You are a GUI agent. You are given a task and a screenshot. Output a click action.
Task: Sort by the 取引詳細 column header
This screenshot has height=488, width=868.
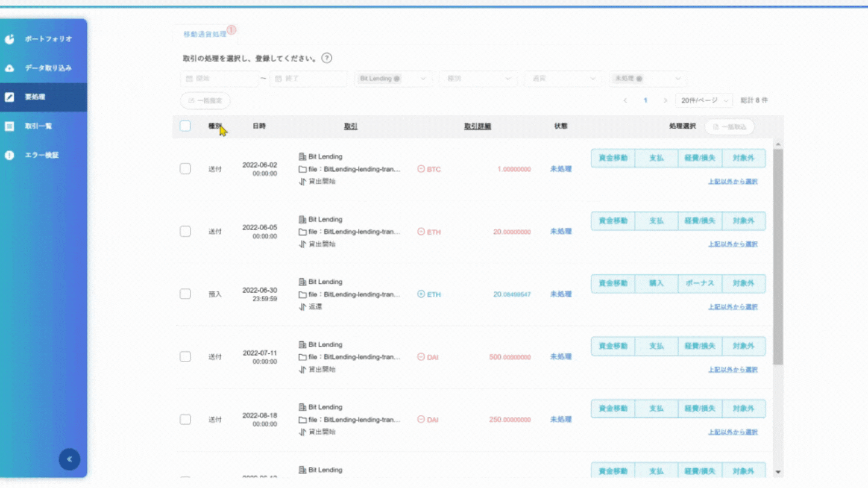click(x=477, y=127)
